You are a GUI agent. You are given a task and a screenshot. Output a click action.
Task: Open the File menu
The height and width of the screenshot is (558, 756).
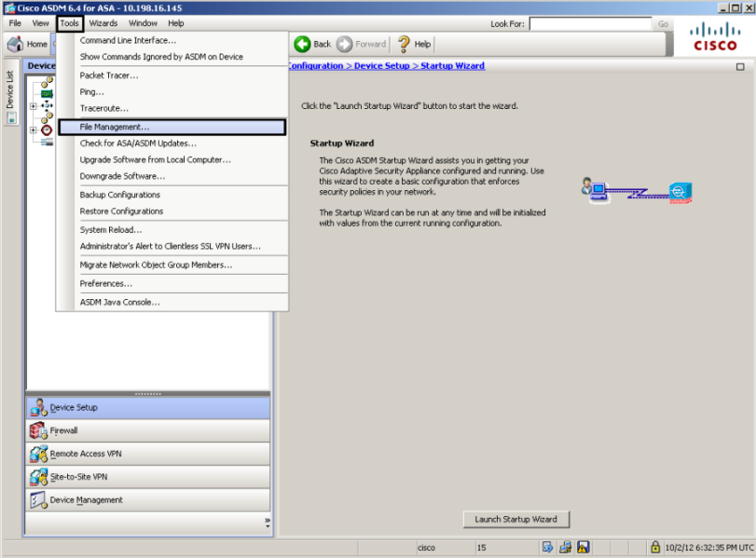pyautogui.click(x=15, y=23)
